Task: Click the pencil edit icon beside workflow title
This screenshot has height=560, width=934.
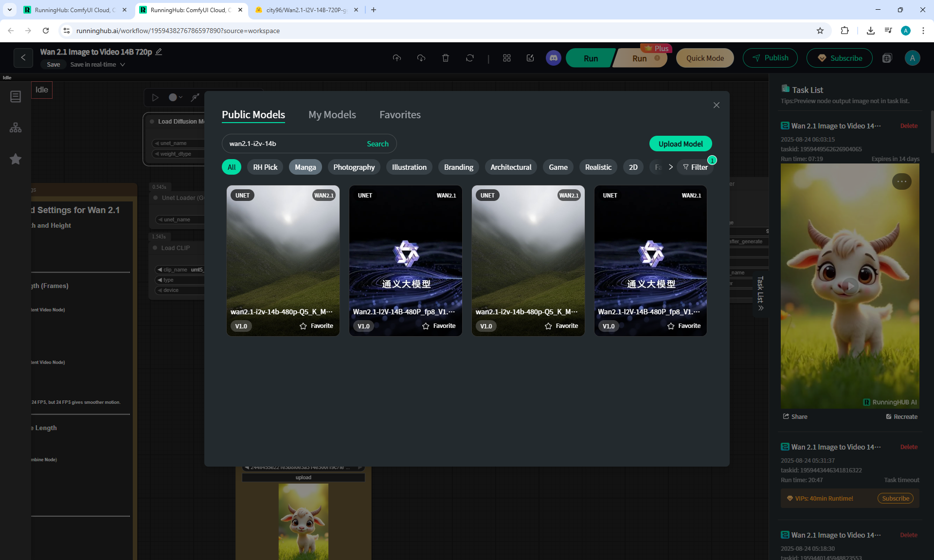Action: [x=159, y=52]
